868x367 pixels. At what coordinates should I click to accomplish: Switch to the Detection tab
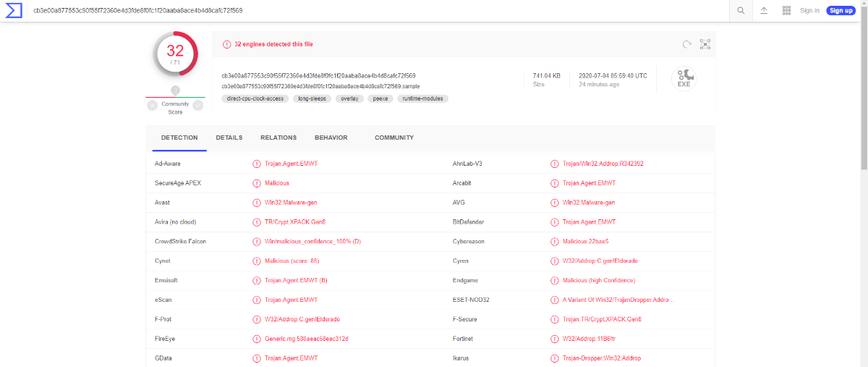coord(179,138)
